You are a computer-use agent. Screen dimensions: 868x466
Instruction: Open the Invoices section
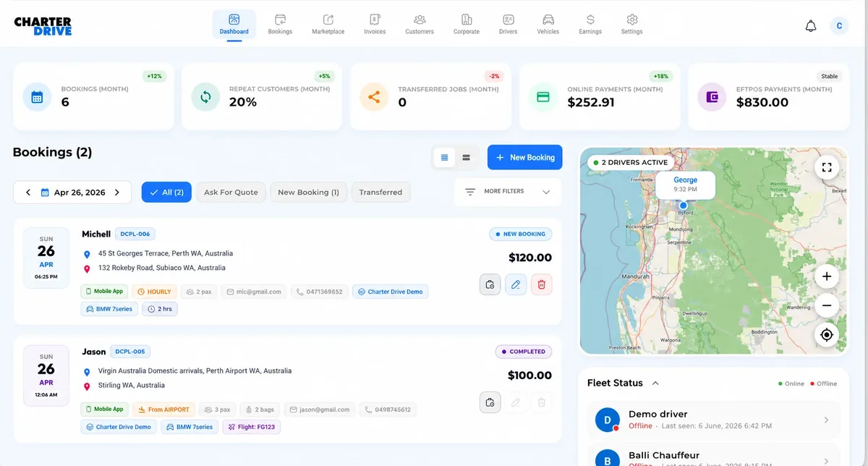pyautogui.click(x=375, y=24)
